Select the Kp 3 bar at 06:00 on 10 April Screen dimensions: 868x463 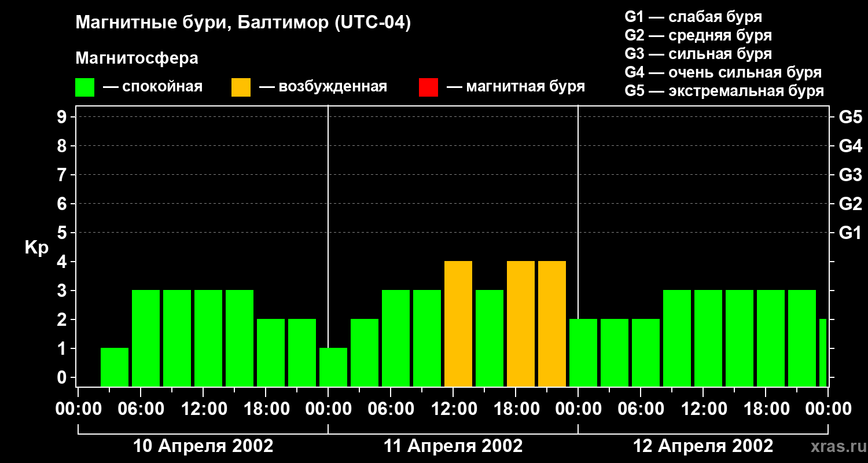[146, 339]
